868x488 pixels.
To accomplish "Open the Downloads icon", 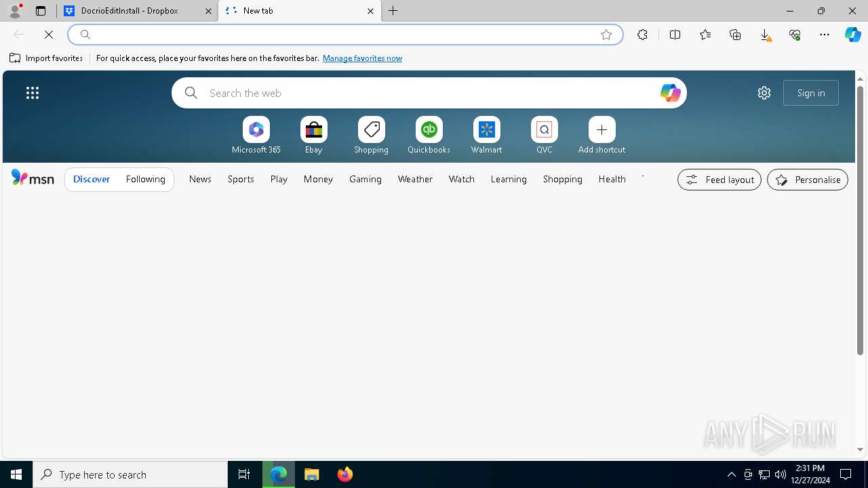I will point(765,35).
